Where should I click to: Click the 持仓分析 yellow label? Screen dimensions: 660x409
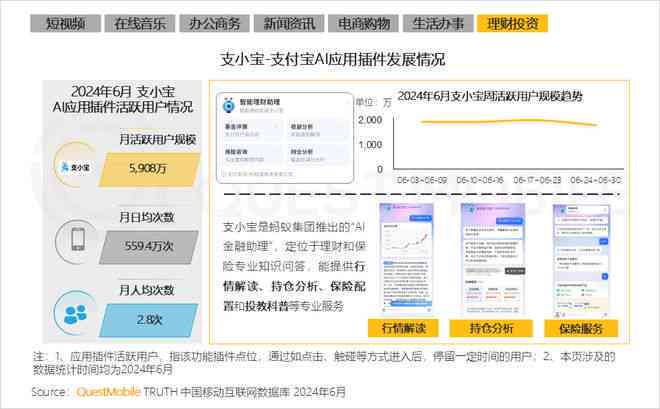tap(491, 328)
